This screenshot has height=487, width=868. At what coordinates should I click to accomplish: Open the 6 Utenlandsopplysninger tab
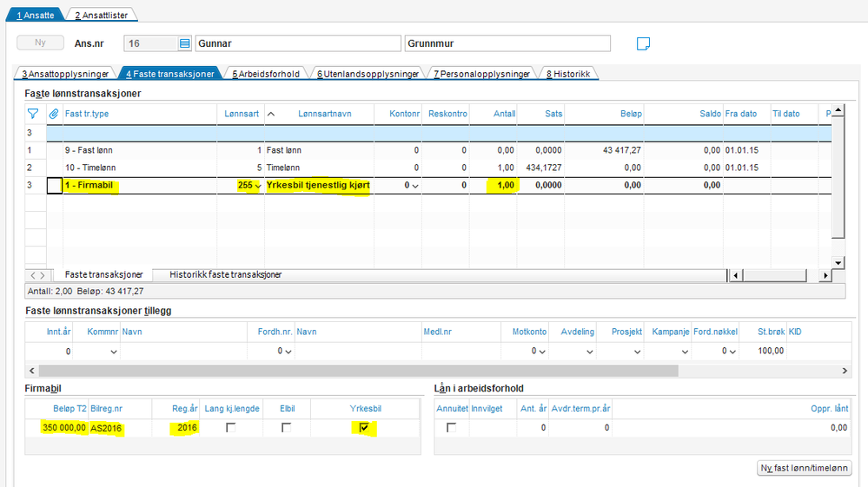pyautogui.click(x=368, y=74)
